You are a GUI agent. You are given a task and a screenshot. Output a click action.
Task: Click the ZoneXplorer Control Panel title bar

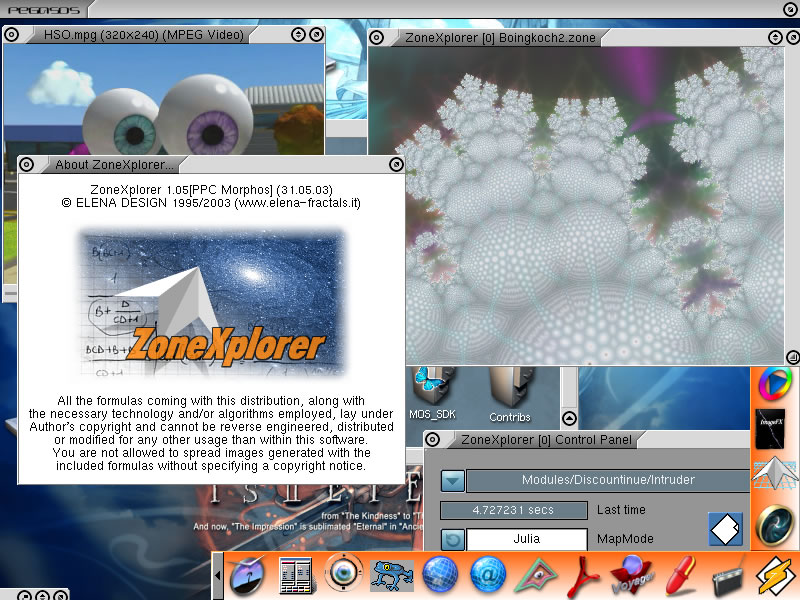click(x=546, y=440)
